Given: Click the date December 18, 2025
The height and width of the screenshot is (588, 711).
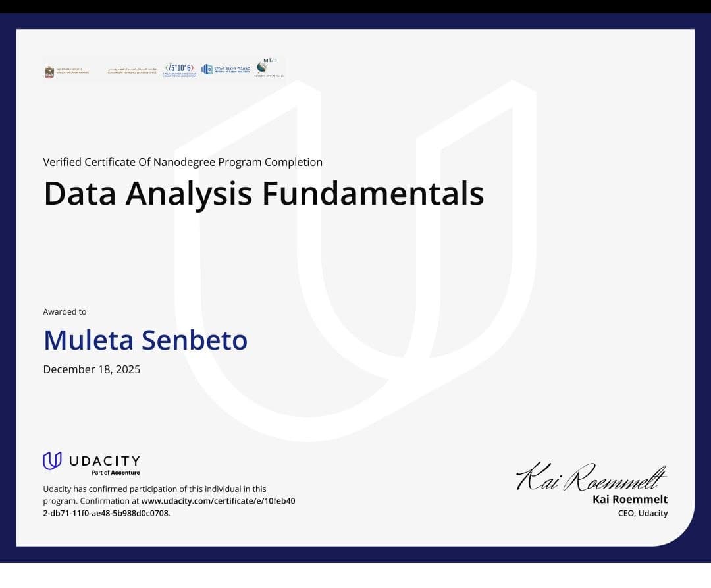Looking at the screenshot, I should 92,369.
